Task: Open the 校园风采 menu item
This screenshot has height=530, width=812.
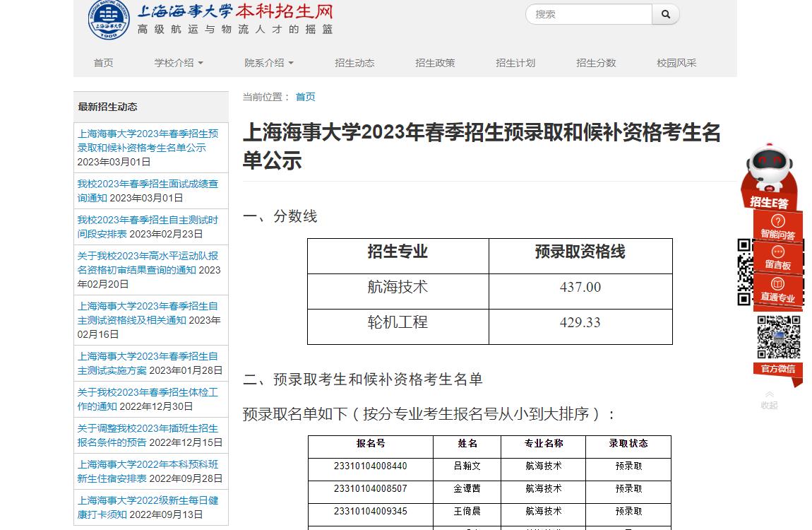Action: coord(676,63)
